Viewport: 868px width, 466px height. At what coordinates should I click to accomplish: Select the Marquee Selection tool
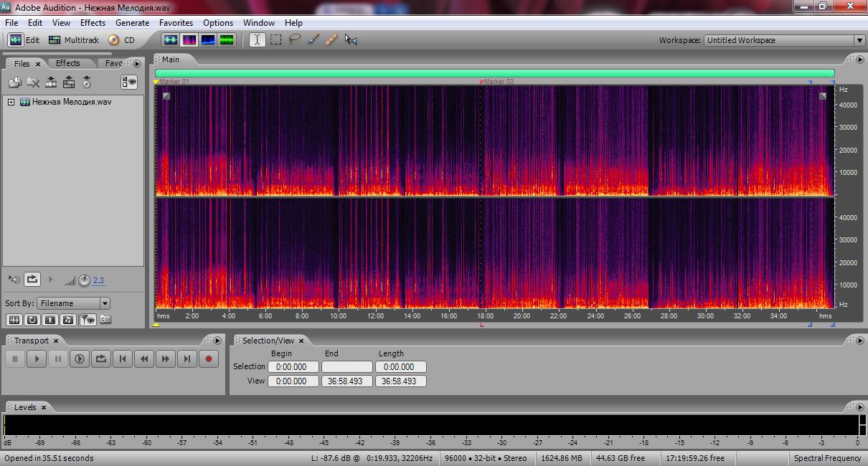click(275, 40)
